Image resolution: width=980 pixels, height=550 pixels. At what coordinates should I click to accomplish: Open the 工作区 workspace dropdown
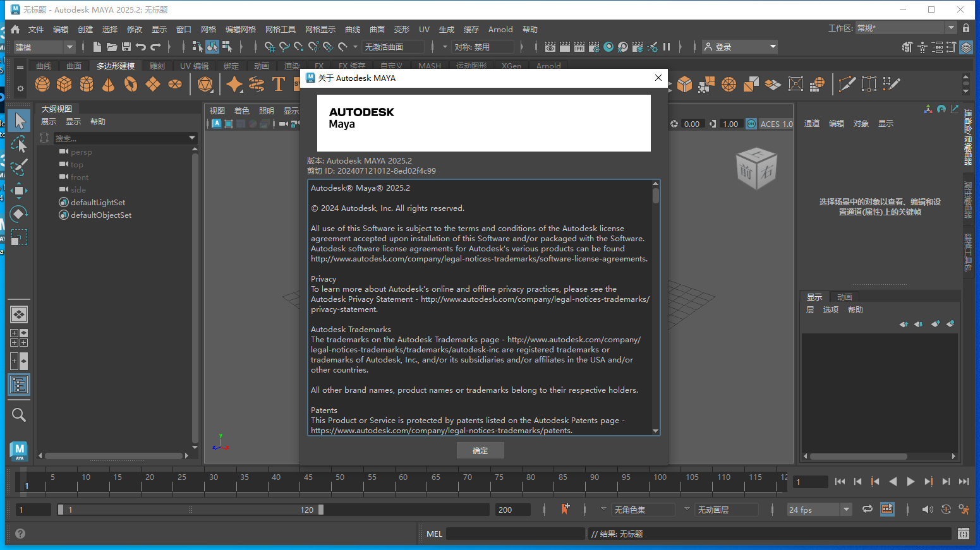[905, 28]
